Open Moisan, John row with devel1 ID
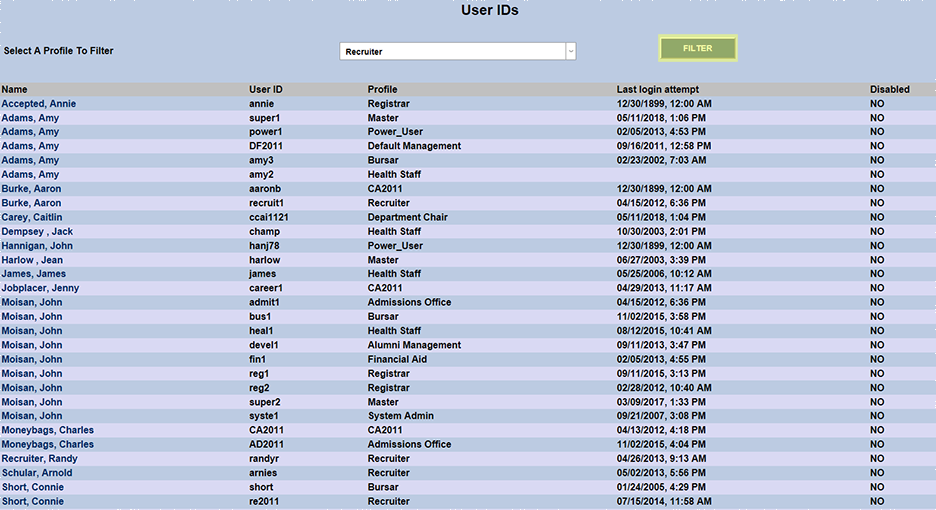 coord(32,345)
